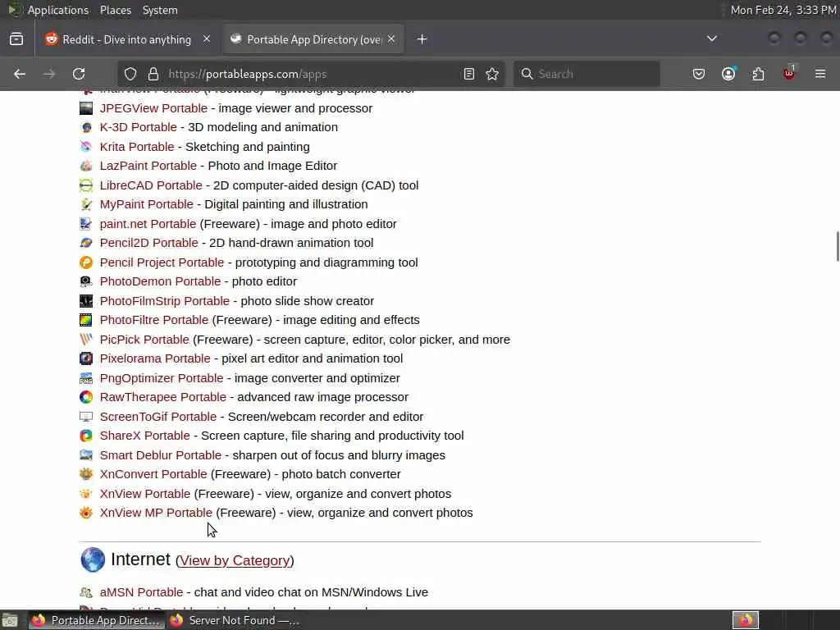Click the XnView Portable app icon
The height and width of the screenshot is (630, 840).
[85, 494]
